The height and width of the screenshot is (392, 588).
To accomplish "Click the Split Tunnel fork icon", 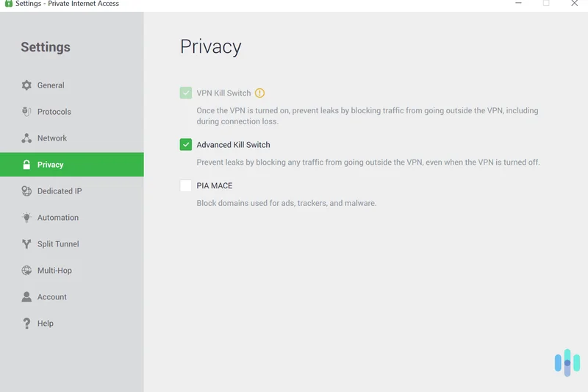I will (x=26, y=244).
